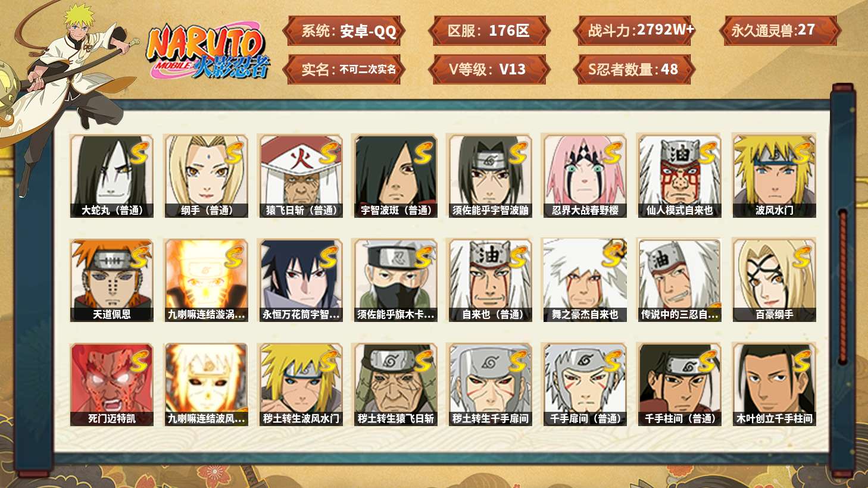The height and width of the screenshot is (488, 868).
Task: Click the 永久通灵兽 27 banner
Action: (x=780, y=30)
